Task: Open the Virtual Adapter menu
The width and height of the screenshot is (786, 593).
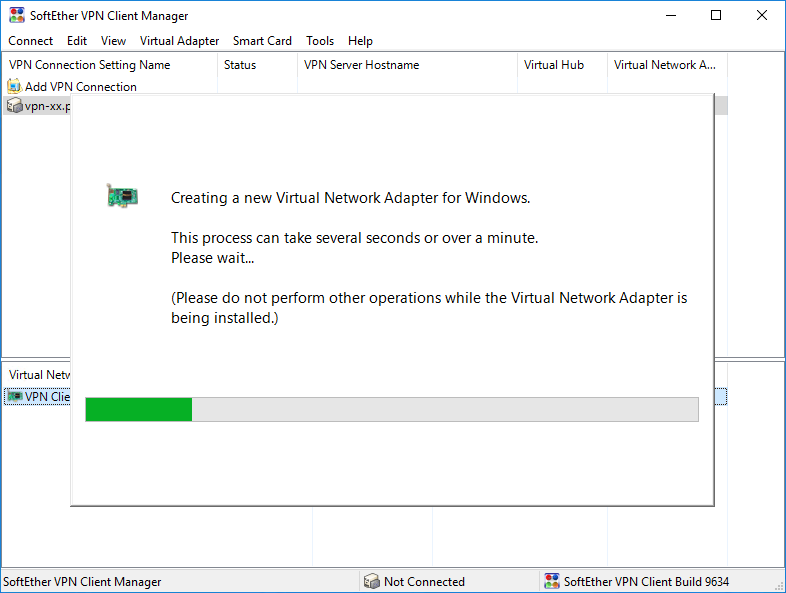Action: [x=179, y=41]
